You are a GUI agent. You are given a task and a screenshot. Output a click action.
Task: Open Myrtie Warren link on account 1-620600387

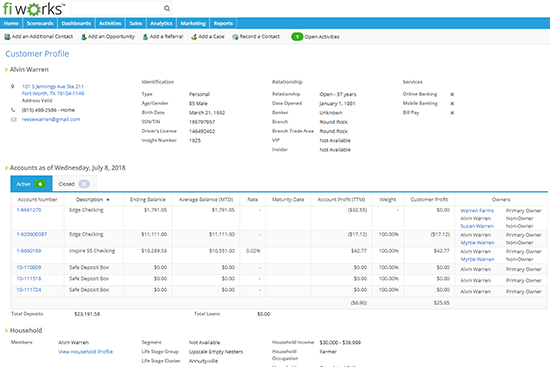coord(477,243)
